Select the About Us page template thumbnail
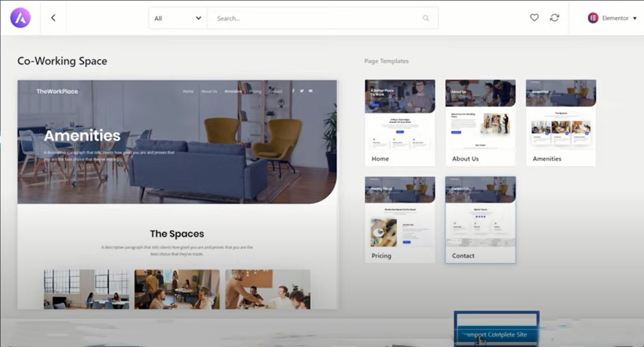 click(480, 123)
